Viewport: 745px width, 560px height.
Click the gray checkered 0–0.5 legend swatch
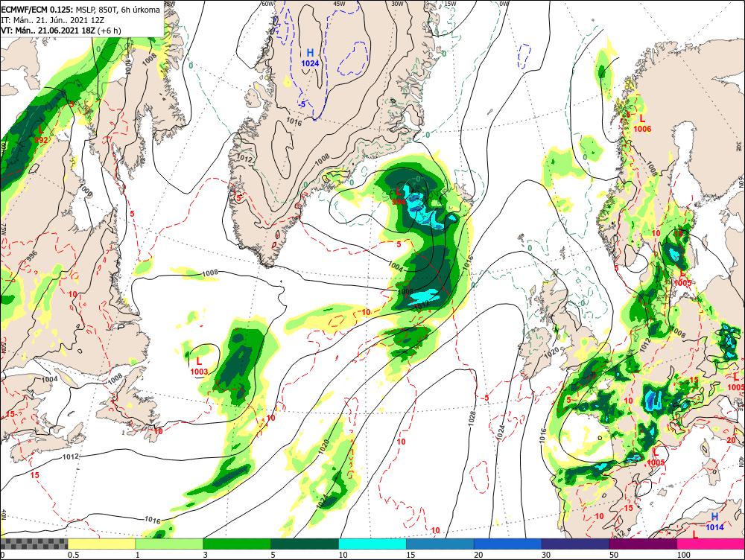(x=34, y=544)
